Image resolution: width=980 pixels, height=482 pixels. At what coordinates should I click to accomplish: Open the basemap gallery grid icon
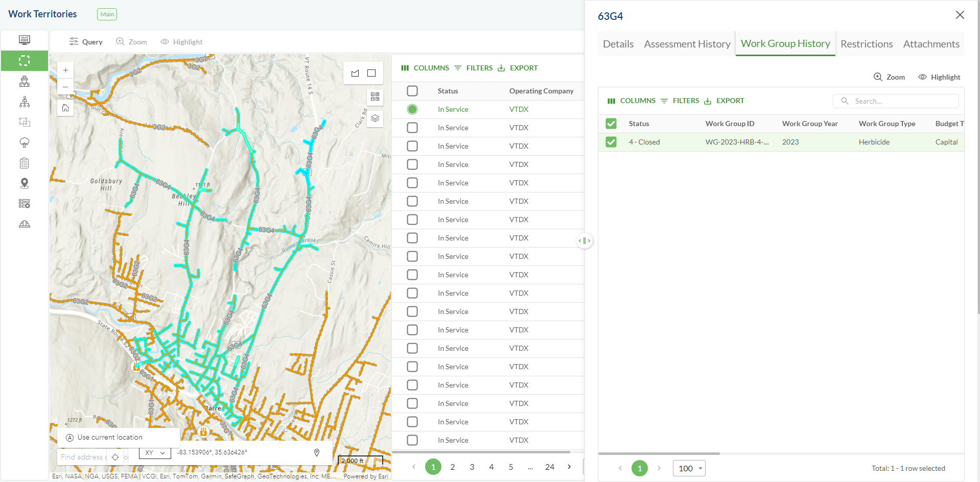coord(375,97)
